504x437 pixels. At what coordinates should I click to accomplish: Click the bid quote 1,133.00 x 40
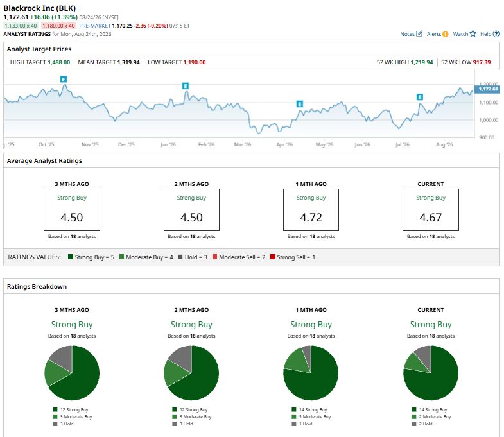click(x=21, y=26)
